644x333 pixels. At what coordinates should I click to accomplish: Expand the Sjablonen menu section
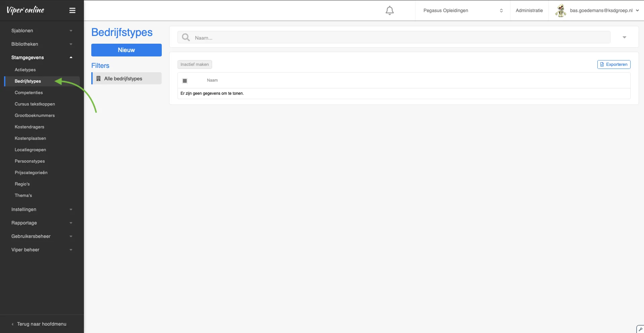(x=42, y=31)
